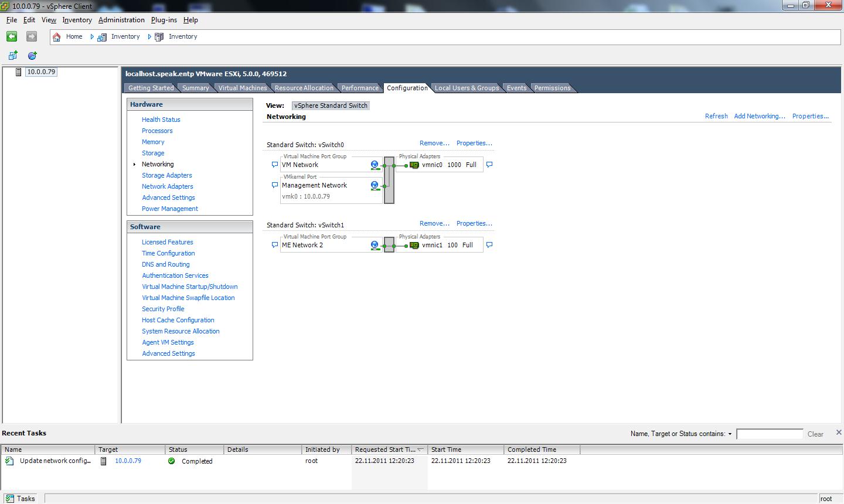The image size is (844, 504).
Task: Open Security Profile settings
Action: pos(163,309)
